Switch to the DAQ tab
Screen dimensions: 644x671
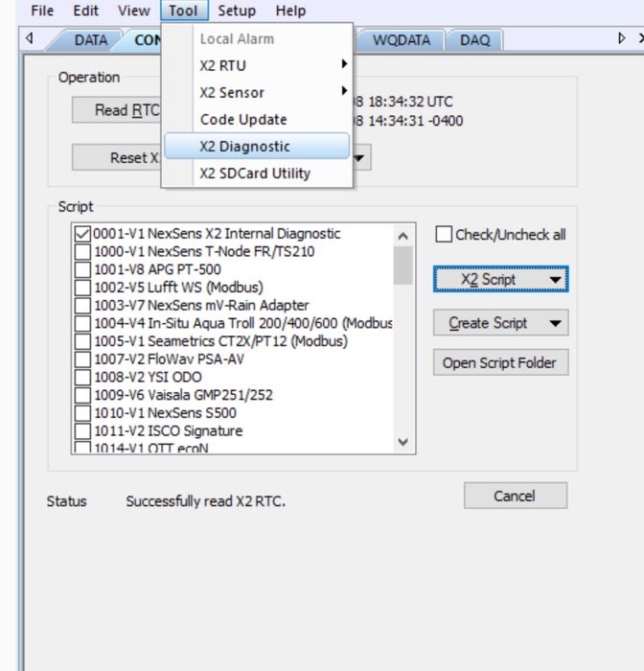[474, 40]
